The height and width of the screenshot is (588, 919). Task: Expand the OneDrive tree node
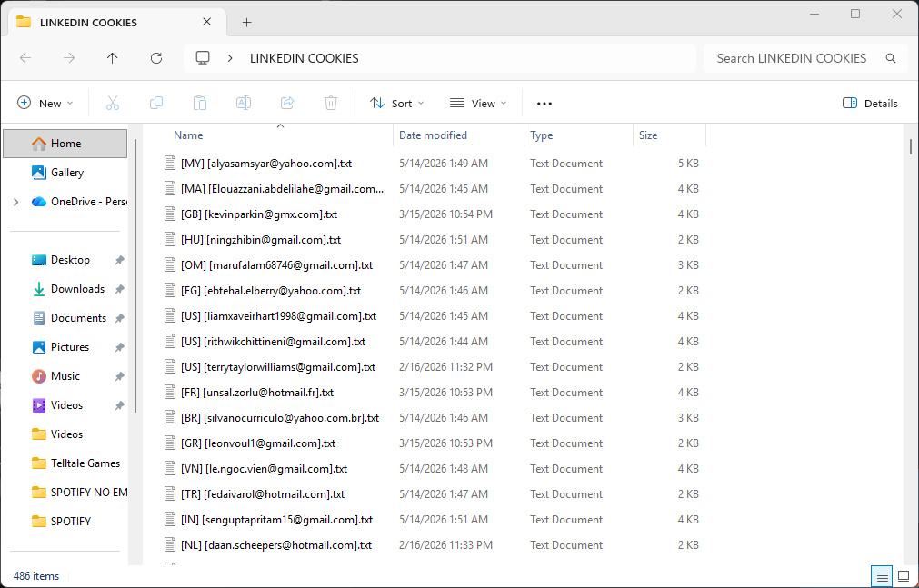(15, 202)
